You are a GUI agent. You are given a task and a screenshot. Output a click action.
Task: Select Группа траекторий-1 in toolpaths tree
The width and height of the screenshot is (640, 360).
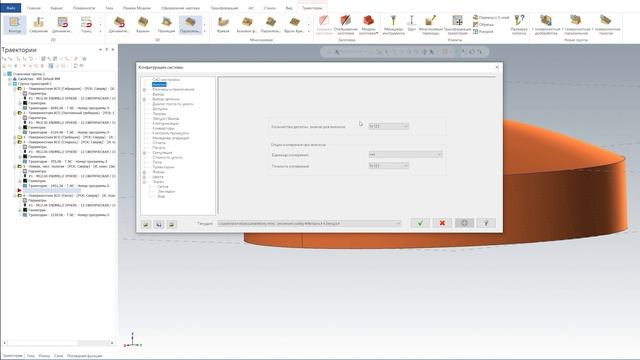35,84
